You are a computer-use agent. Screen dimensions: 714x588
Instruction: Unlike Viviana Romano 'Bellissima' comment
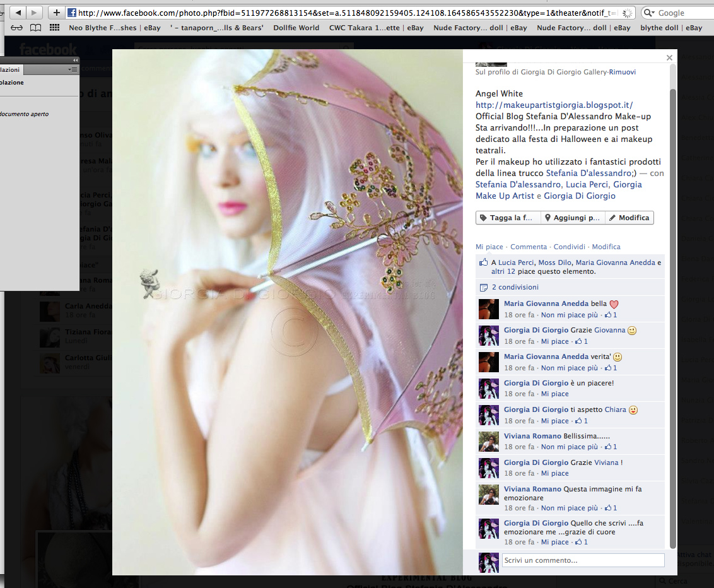coord(569,447)
